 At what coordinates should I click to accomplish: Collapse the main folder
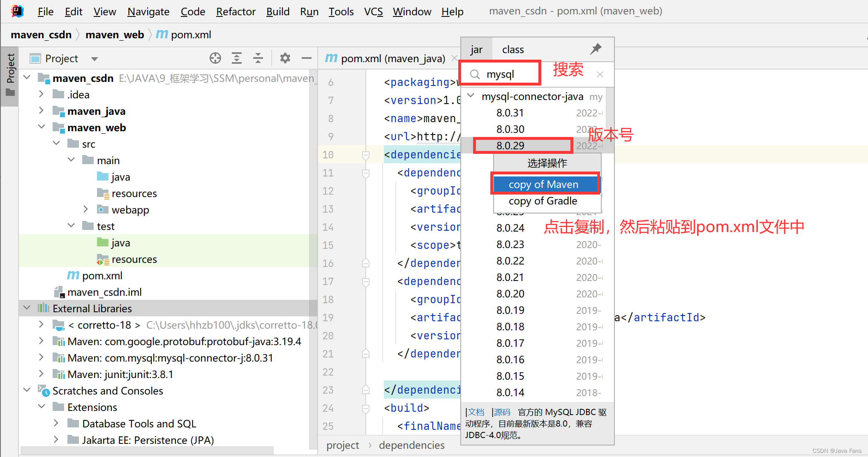(71, 160)
